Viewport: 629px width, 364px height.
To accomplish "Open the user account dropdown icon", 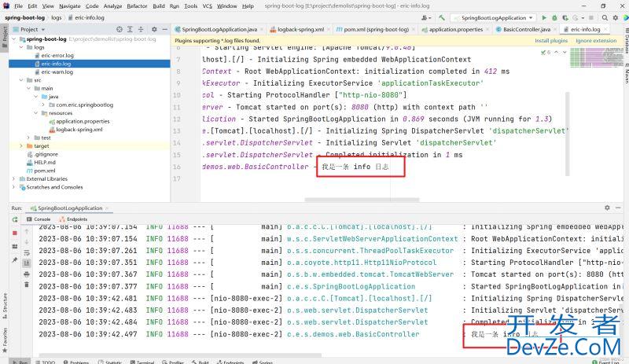I will [426, 17].
